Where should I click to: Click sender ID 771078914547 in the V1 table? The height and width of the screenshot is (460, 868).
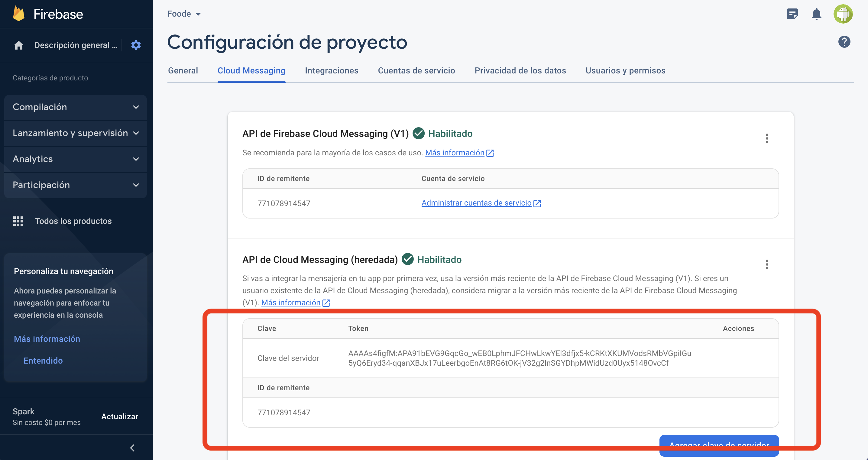pyautogui.click(x=284, y=203)
